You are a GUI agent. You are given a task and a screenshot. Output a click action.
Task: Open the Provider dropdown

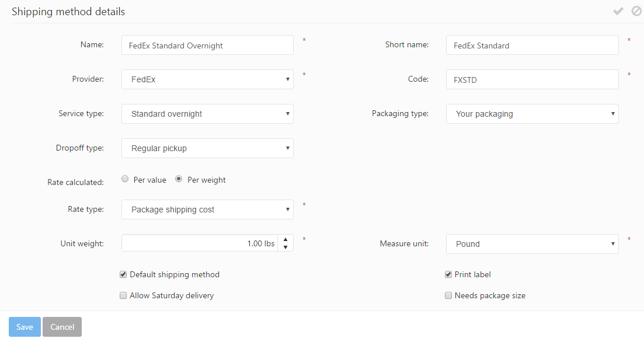(207, 79)
